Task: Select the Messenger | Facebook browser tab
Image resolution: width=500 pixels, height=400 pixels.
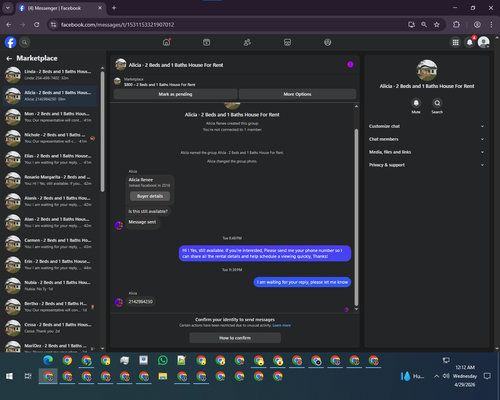Action: point(60,8)
